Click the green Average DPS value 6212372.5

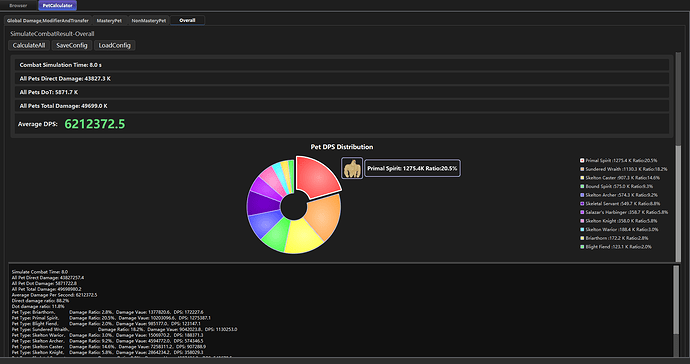point(95,124)
